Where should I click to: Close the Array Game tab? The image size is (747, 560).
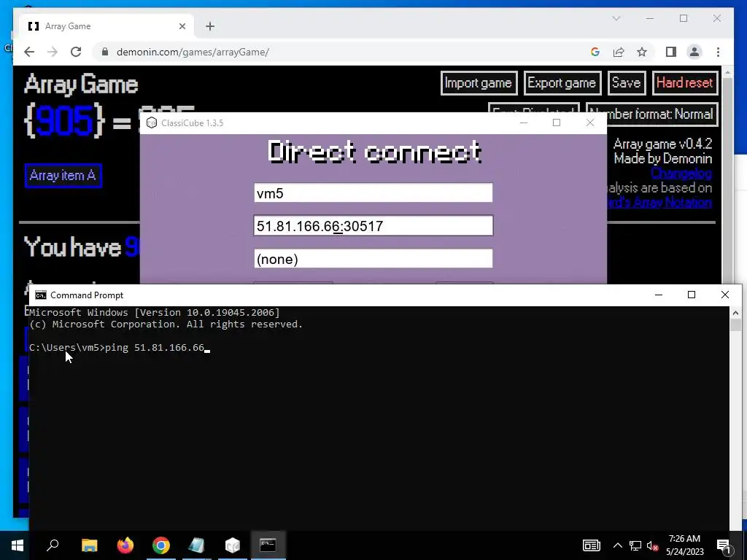point(182,26)
